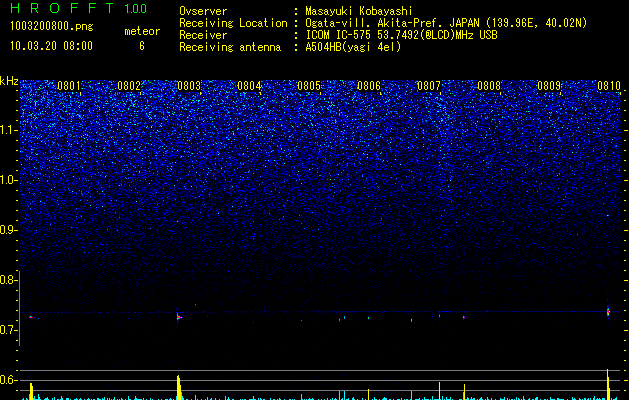Click the 0802 time marker

[x=129, y=86]
